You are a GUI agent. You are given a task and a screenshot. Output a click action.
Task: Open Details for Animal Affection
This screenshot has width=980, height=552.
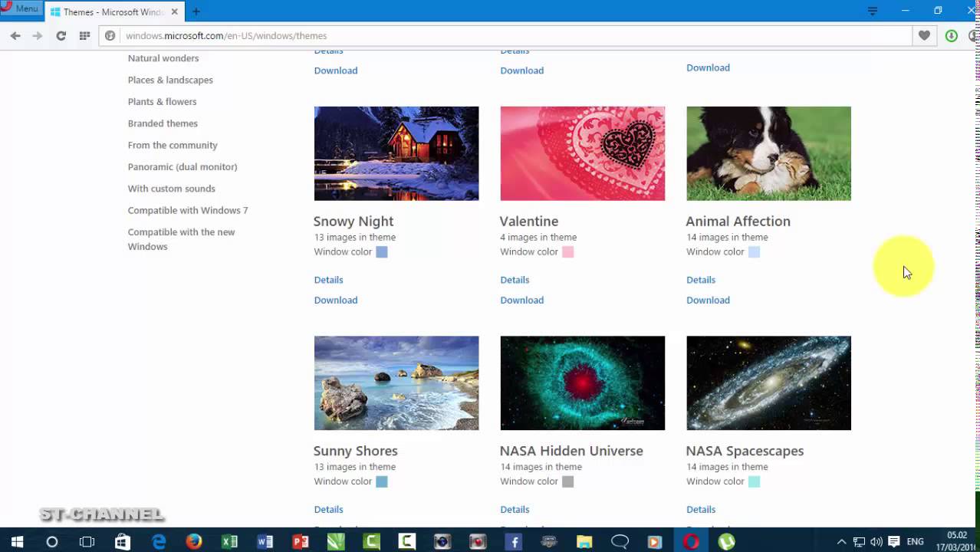(x=701, y=280)
